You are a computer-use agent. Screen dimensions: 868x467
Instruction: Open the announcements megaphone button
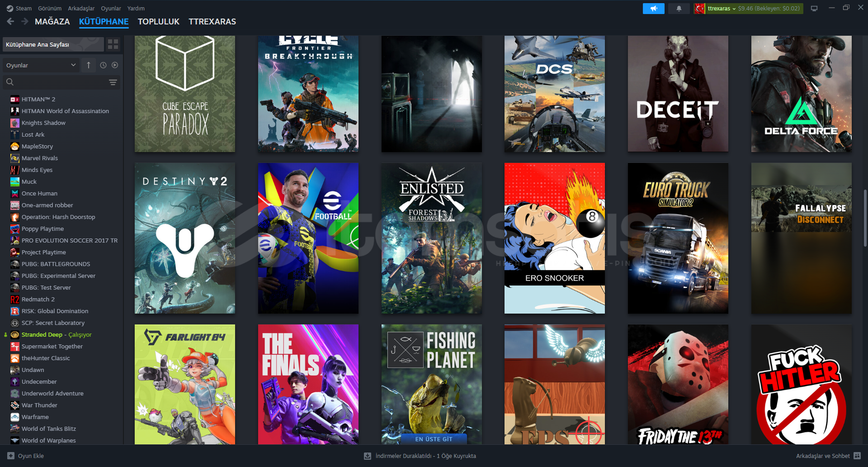(x=653, y=8)
